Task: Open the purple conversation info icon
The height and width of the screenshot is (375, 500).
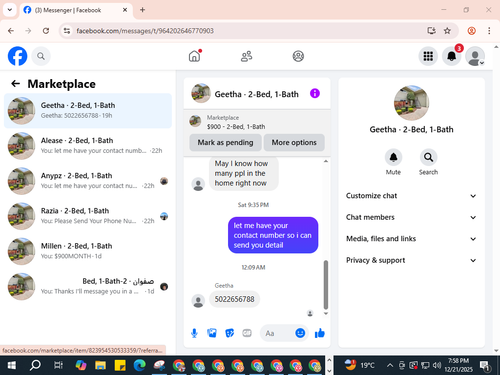Action: point(315,93)
